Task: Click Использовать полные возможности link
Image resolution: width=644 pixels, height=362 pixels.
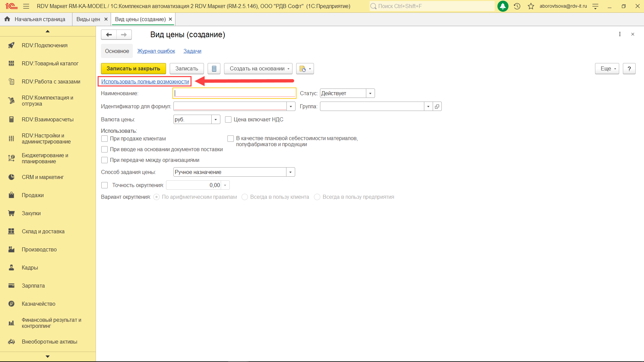Action: pos(145,81)
